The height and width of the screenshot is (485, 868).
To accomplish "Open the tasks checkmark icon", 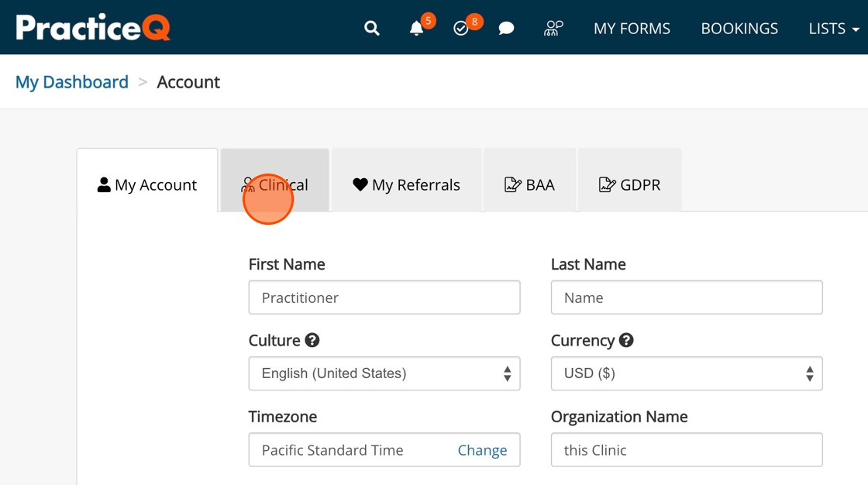I will point(461,29).
